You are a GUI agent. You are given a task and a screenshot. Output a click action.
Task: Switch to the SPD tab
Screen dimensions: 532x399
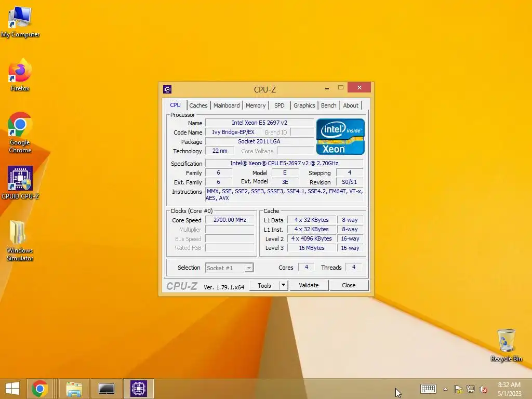(280, 105)
